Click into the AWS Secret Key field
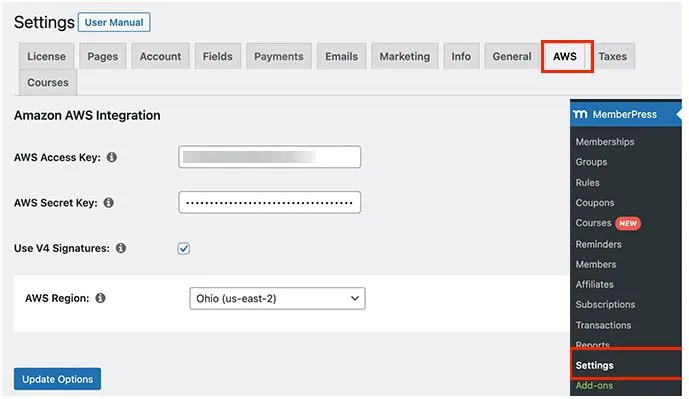 click(x=269, y=203)
